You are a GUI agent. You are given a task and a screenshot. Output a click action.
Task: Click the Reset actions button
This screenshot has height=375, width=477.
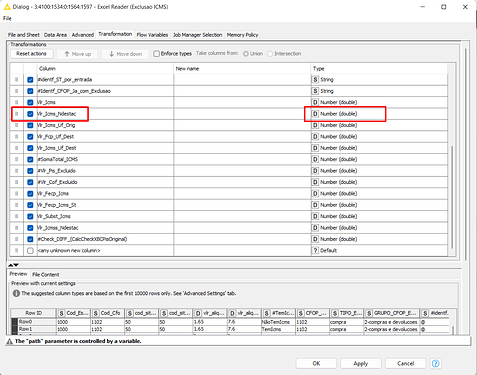coord(31,54)
